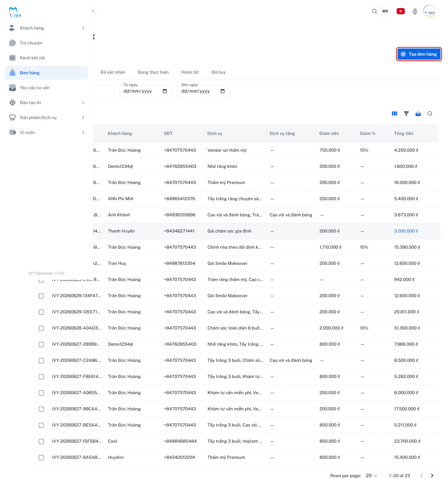This screenshot has width=448, height=498.
Task: Tick the checkbox for order IVY-20260629-12EE71
Action: (x=41, y=312)
